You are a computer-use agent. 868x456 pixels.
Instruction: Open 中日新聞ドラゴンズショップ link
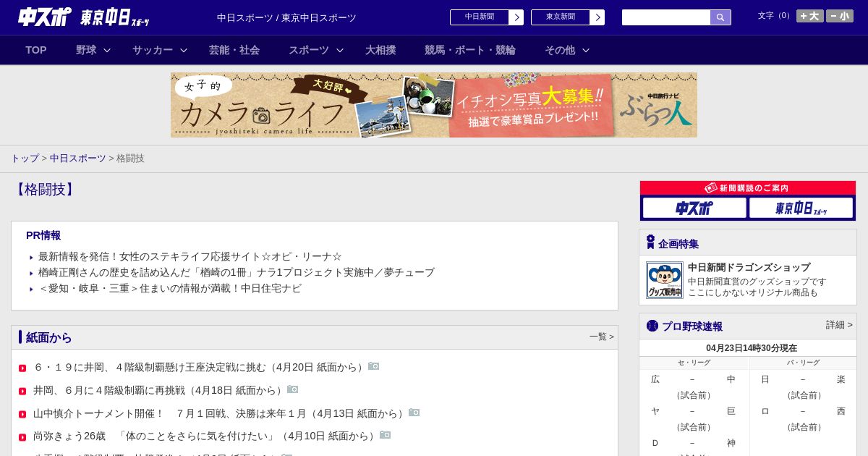pyautogui.click(x=749, y=267)
